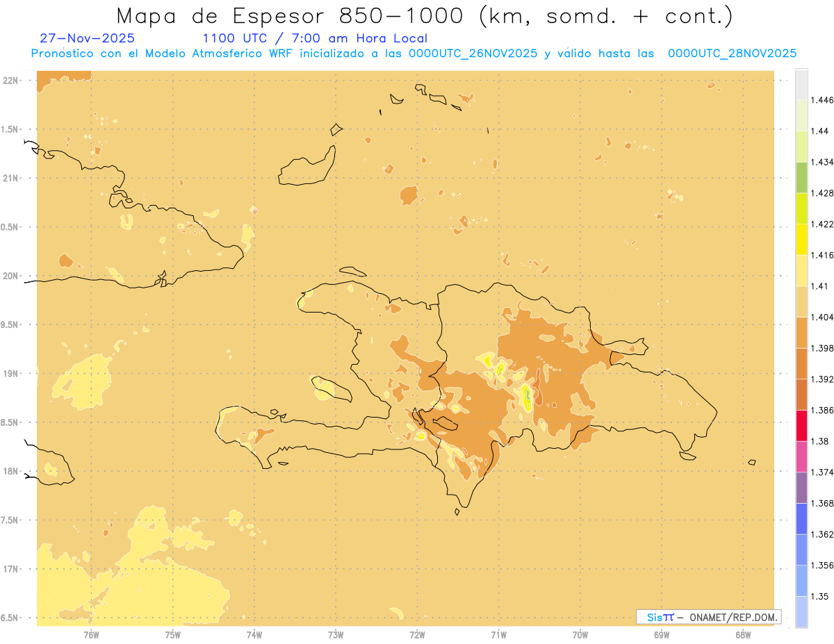The image size is (834, 644).
Task: Click the colorbar value 1.428
Action: coord(821,193)
